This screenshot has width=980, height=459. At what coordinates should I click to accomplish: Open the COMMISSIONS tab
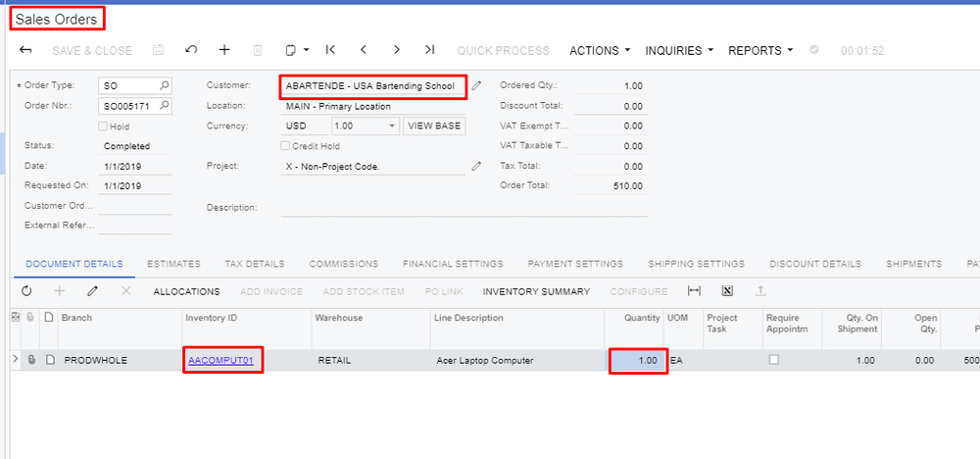point(344,264)
